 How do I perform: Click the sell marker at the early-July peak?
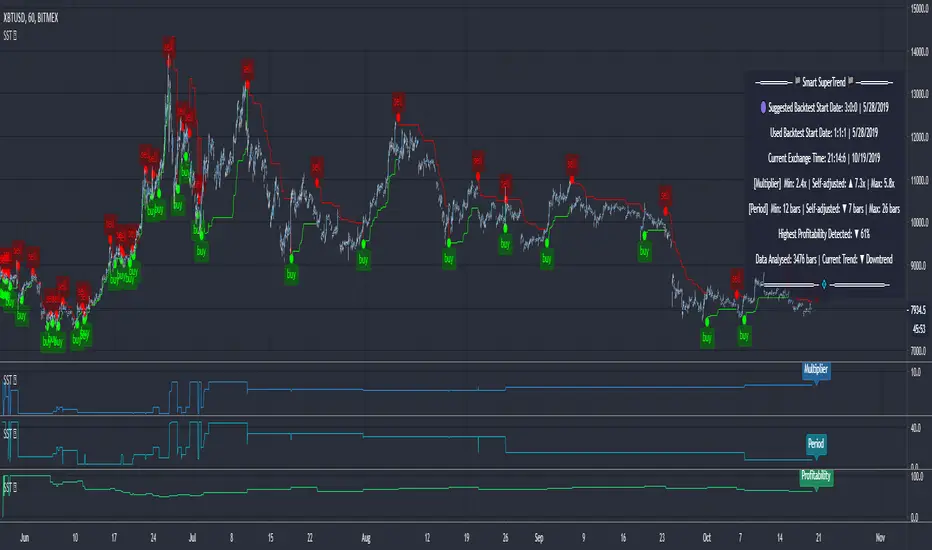click(247, 69)
